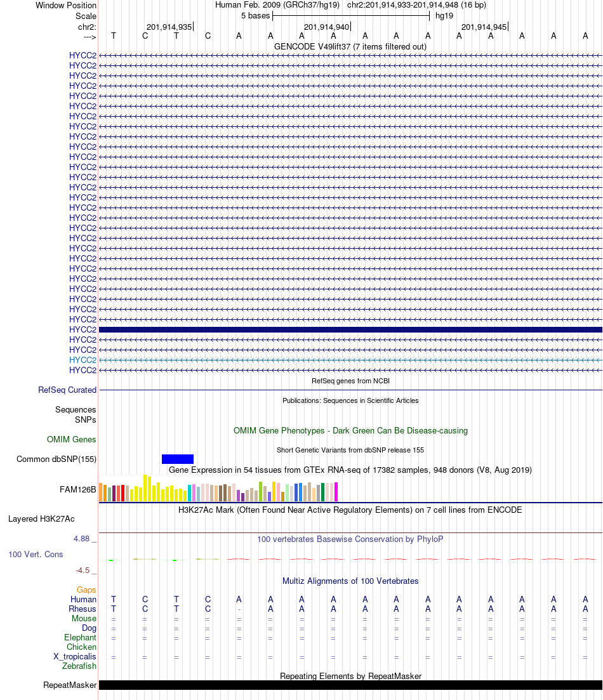Click the H3K27Ac Mark ENCODE title
603x700 pixels.
(x=350, y=510)
